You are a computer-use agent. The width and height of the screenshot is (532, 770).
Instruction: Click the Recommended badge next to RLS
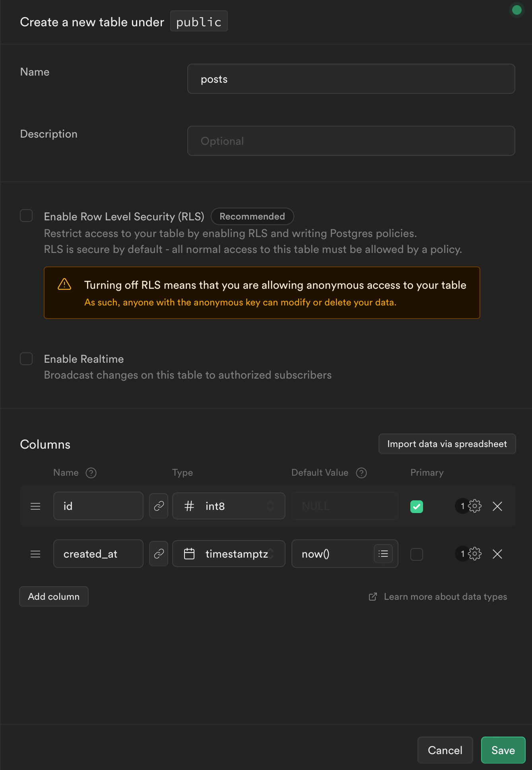click(x=252, y=216)
